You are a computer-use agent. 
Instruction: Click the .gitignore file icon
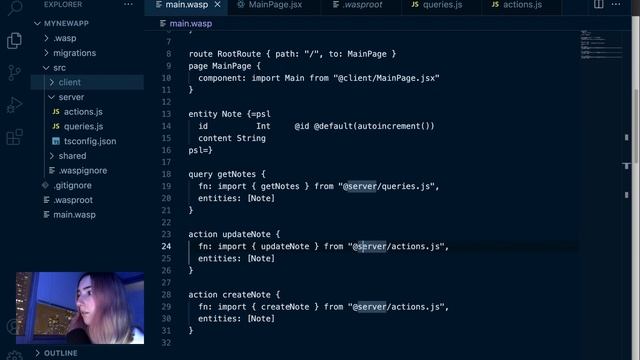click(45, 185)
